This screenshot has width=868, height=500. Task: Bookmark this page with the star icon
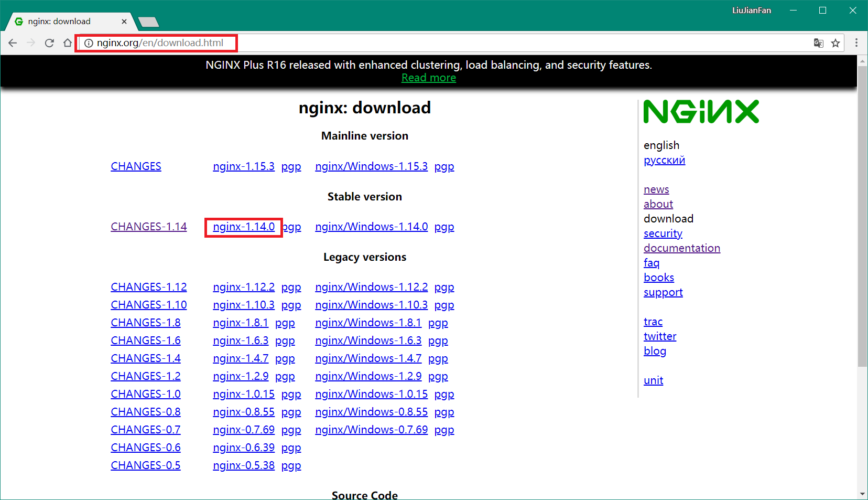tap(836, 43)
